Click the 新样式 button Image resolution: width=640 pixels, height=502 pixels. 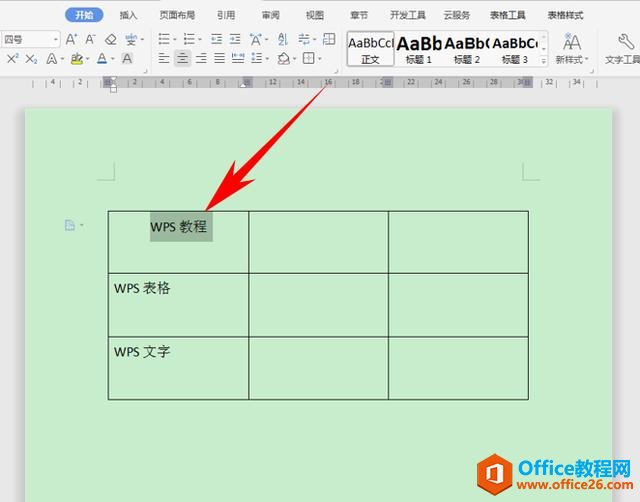571,49
